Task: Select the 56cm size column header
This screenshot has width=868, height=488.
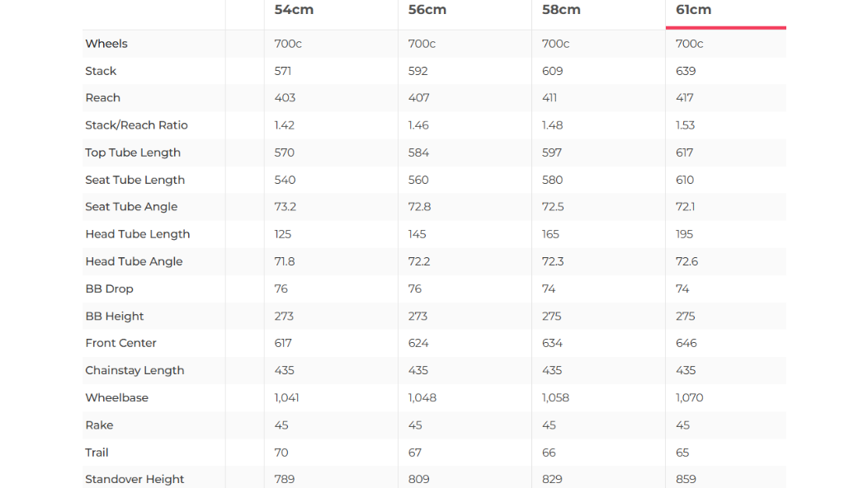Action: click(427, 10)
